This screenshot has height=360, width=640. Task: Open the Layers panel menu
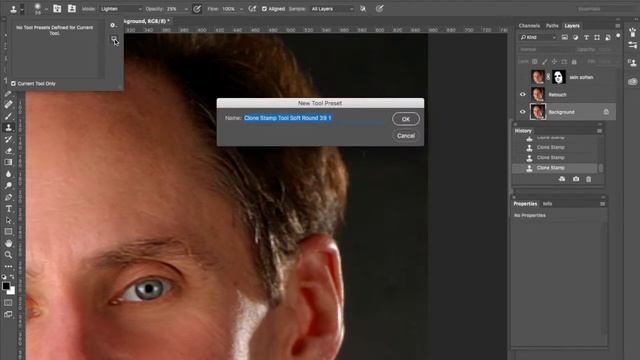pyautogui.click(x=618, y=26)
